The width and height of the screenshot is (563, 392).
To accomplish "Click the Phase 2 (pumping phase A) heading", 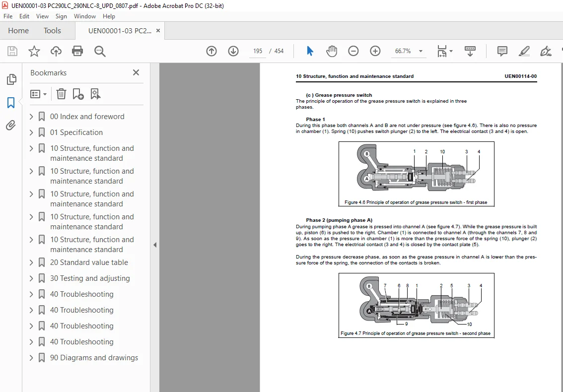I will 339,220.
